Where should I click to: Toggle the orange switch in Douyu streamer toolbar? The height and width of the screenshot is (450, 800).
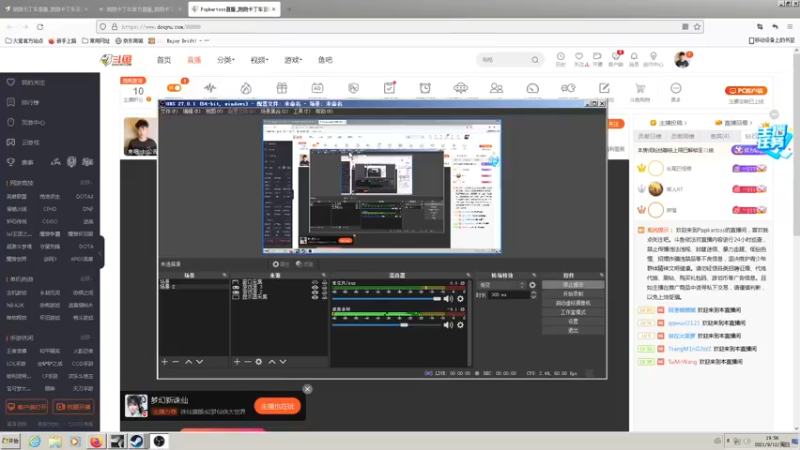click(174, 88)
